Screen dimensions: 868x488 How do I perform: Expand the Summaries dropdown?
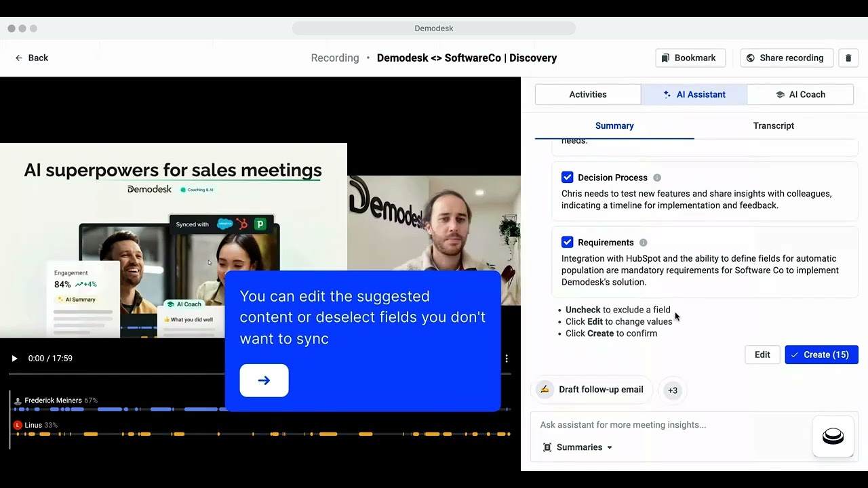578,447
